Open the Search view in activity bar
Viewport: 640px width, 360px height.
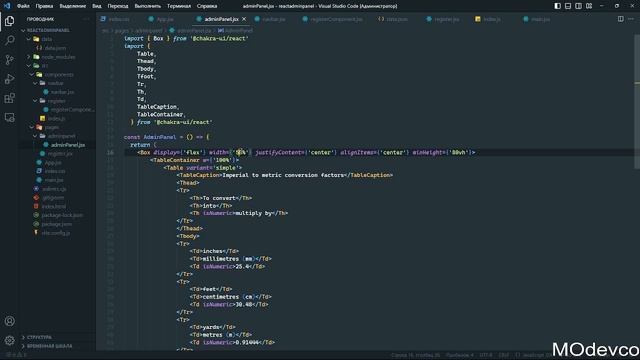(9, 40)
